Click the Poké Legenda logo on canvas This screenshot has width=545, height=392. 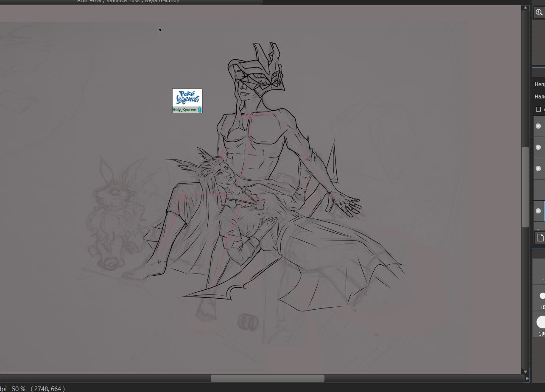pos(187,98)
